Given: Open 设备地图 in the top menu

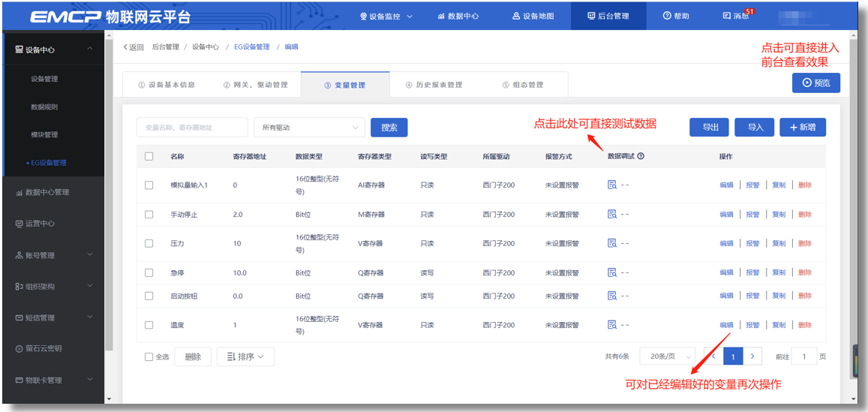Looking at the screenshot, I should point(533,16).
